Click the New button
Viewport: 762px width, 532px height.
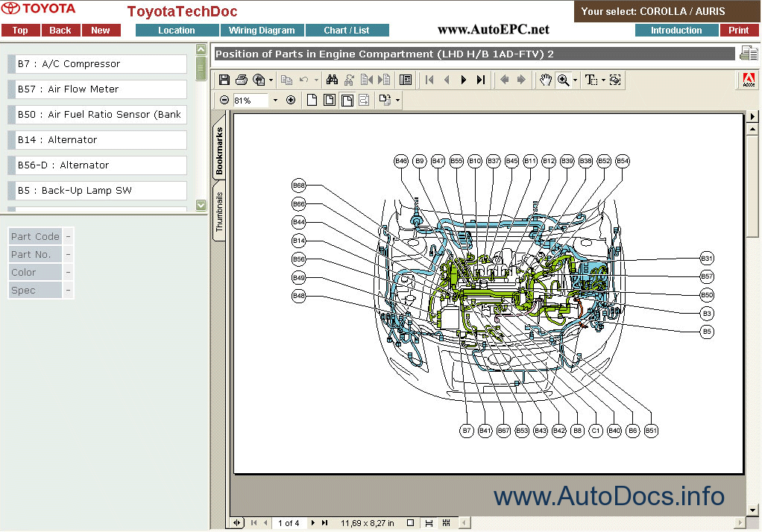point(101,30)
